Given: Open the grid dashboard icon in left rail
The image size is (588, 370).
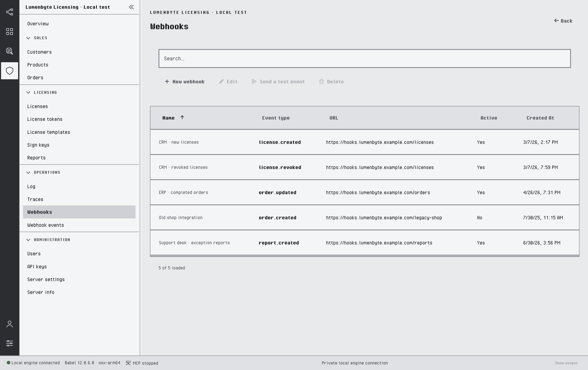Looking at the screenshot, I should (10, 32).
